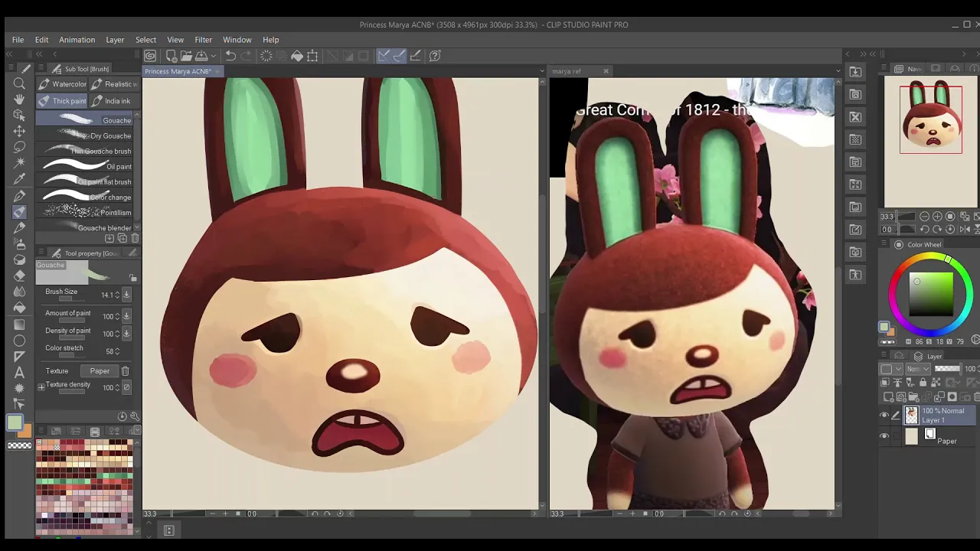Toggle Snap to Ruler in command bar
The height and width of the screenshot is (551, 980).
coord(384,56)
